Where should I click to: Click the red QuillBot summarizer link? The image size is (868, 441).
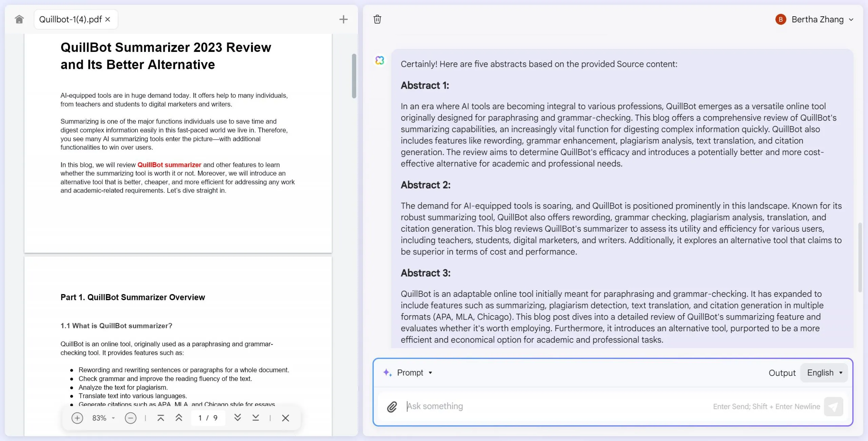tap(169, 165)
